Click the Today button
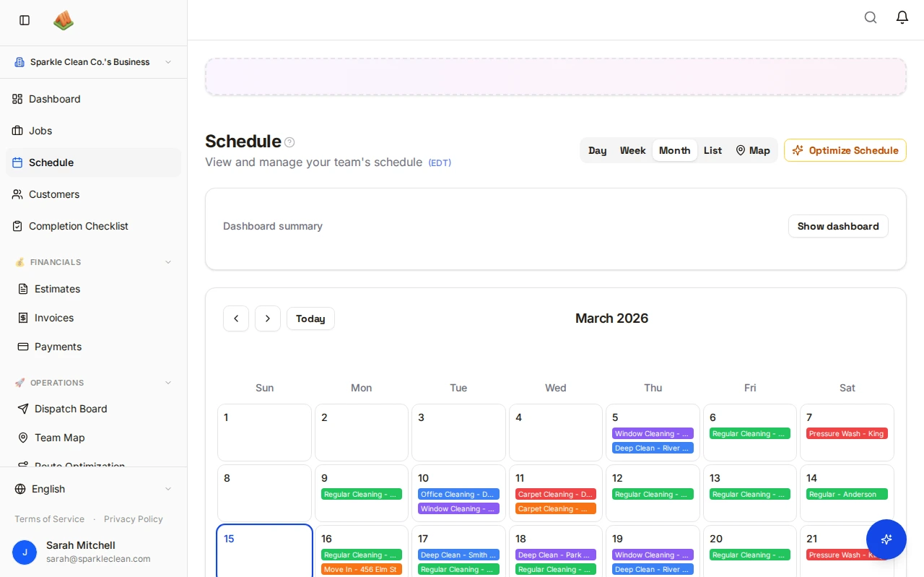The image size is (924, 577). coord(310,318)
